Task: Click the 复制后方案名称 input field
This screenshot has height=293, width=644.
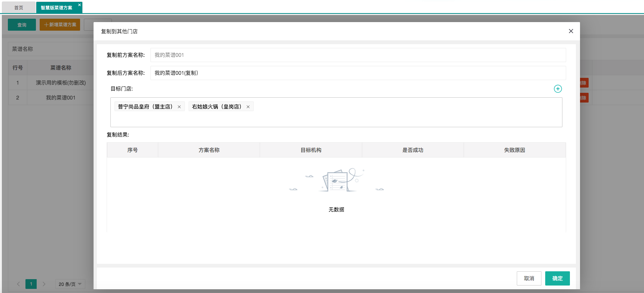Action: pos(358,73)
